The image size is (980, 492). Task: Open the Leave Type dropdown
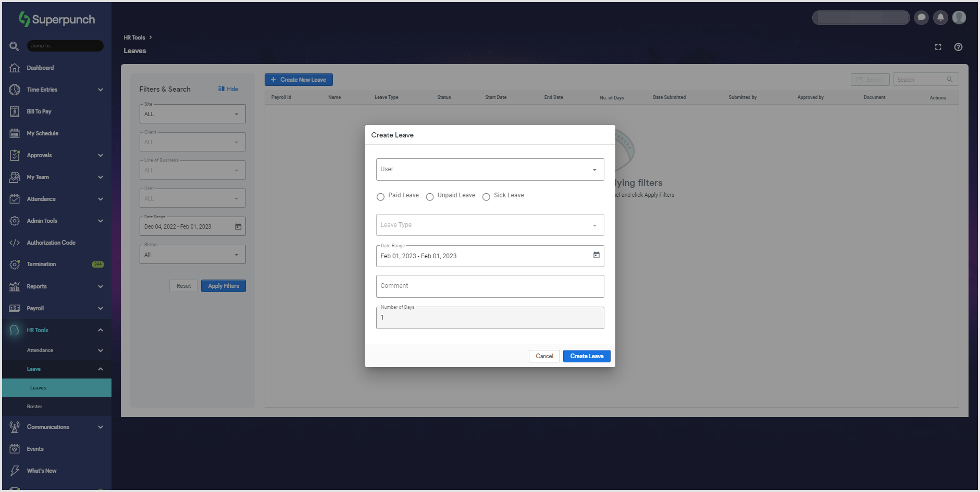(490, 225)
